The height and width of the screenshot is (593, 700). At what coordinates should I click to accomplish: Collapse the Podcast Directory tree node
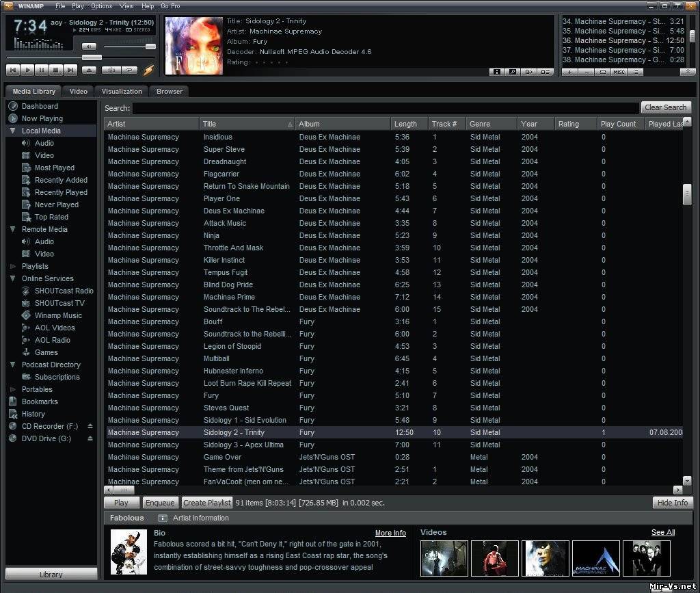[12, 365]
